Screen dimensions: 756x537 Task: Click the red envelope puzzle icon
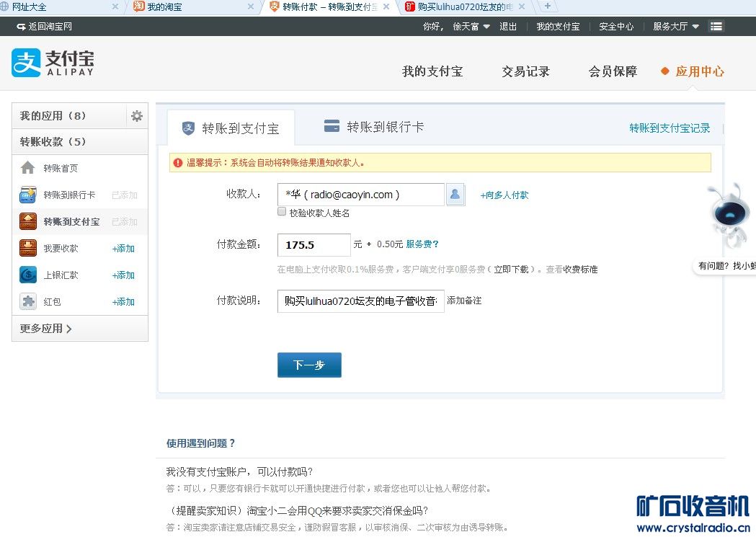pyautogui.click(x=28, y=301)
